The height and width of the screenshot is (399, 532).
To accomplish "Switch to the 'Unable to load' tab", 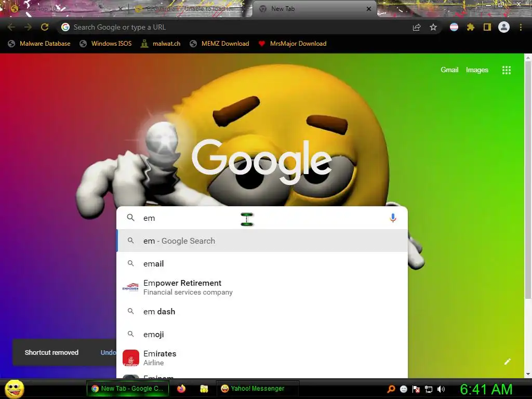I will pos(190,9).
